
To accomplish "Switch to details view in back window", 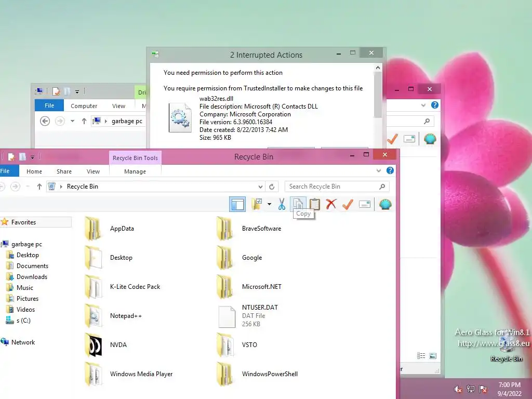I will 421,355.
